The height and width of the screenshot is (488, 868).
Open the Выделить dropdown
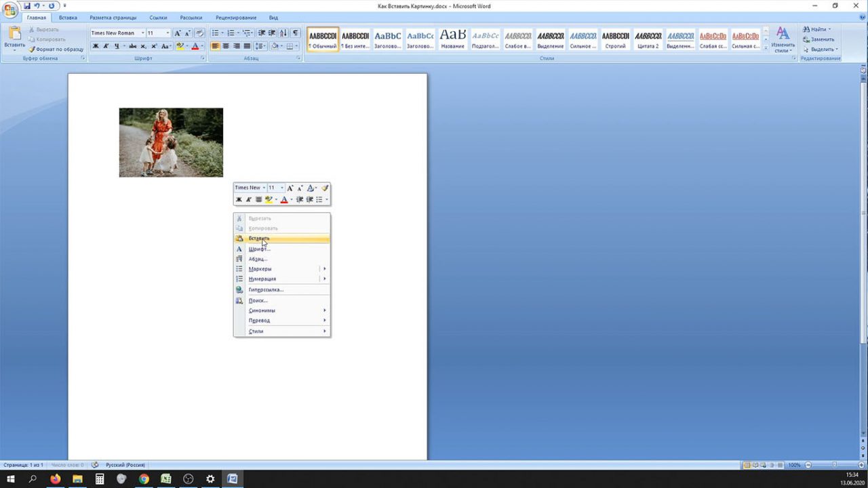tap(821, 49)
